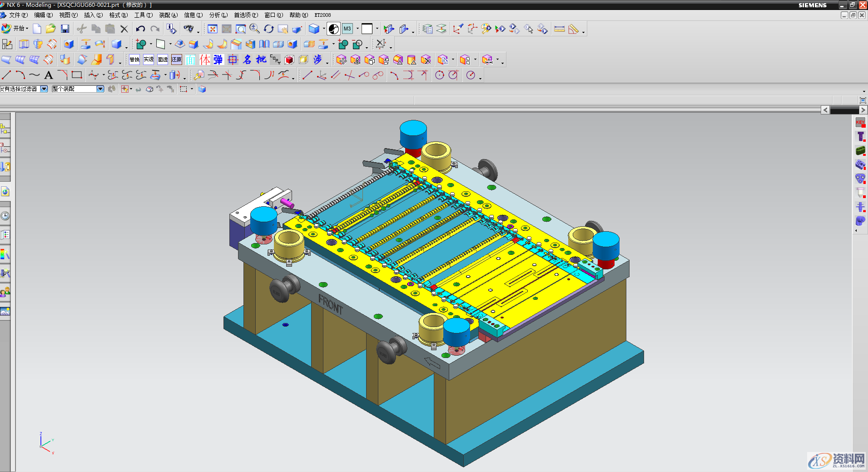Select the Text tool letter A icon
868x472 pixels.
pyautogui.click(x=49, y=75)
